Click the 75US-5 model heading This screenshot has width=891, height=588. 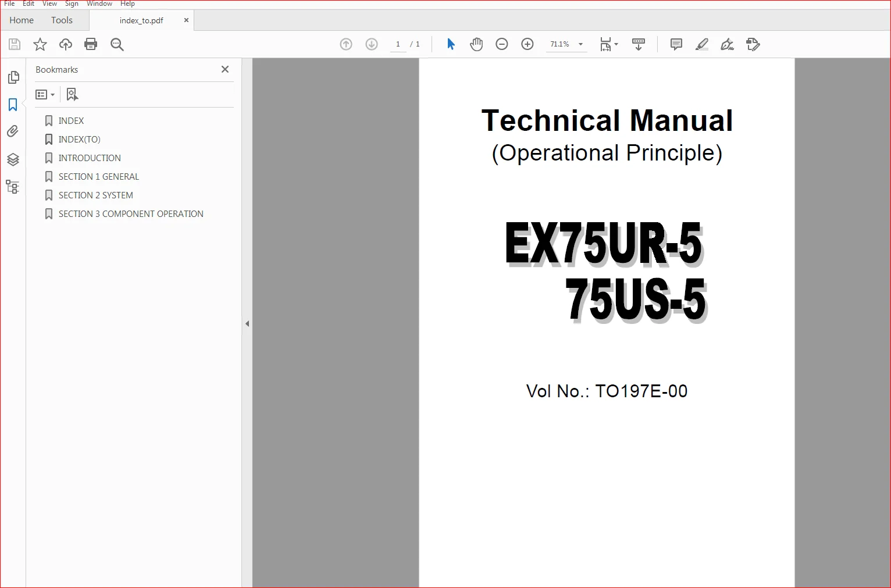tap(636, 300)
